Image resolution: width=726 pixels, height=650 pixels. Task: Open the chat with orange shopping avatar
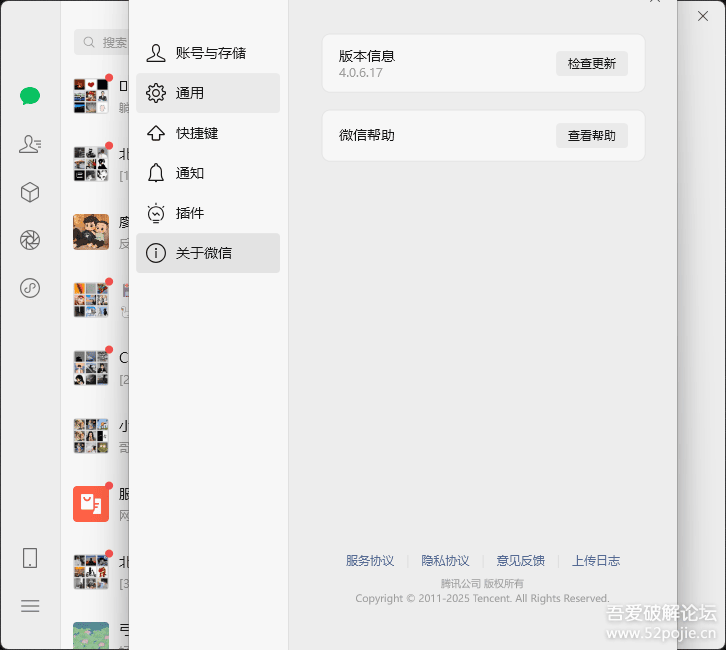coord(91,504)
